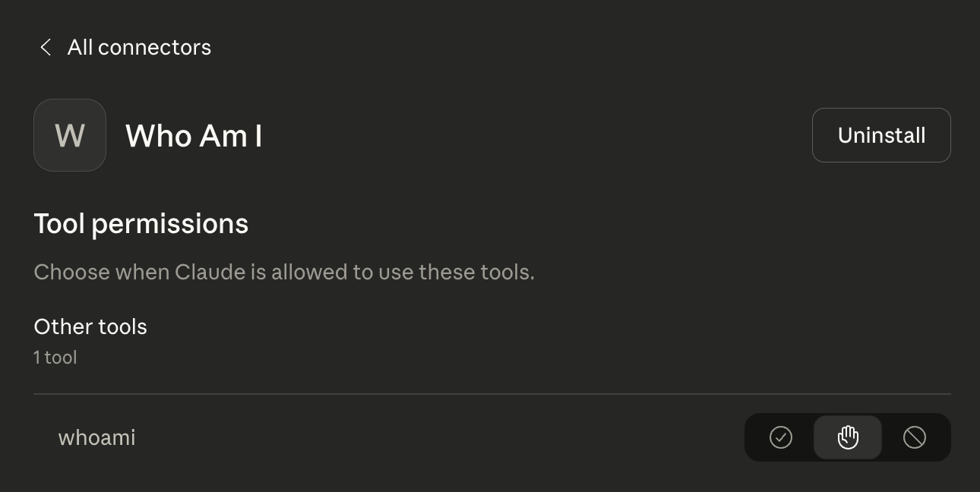This screenshot has height=492, width=980.
Task: Click the 1 tool count label
Action: click(x=55, y=357)
